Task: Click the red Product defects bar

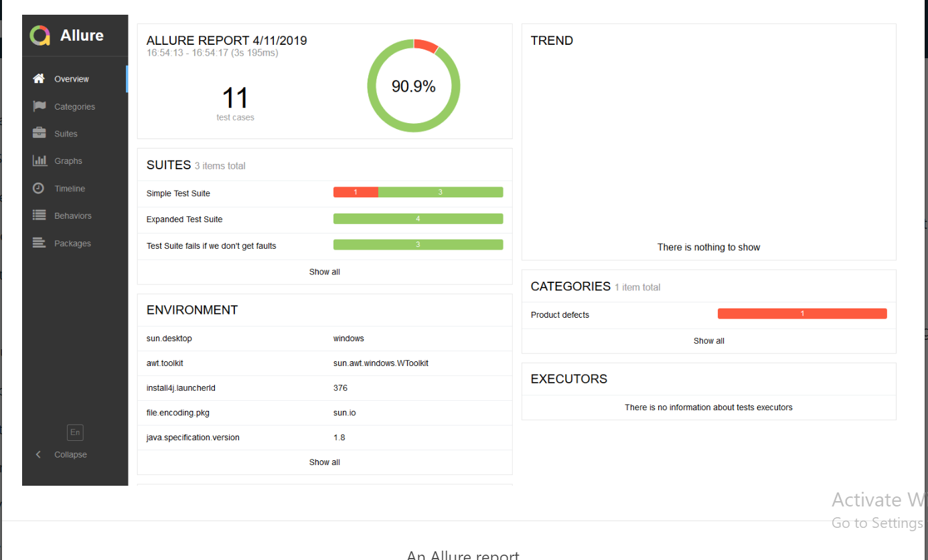Action: pyautogui.click(x=802, y=314)
